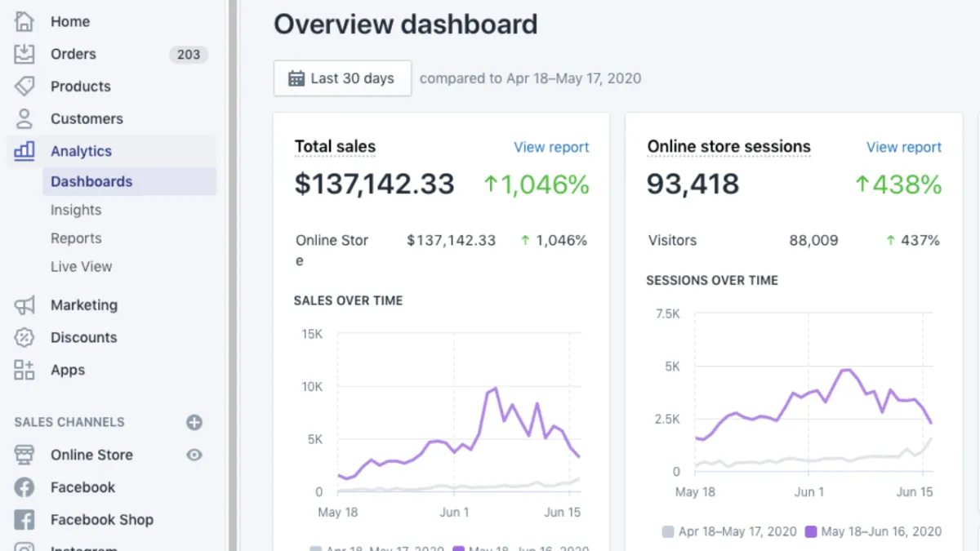Click the gray Apr 18–May 17 sessions legend swatch
The image size is (980, 551).
coord(668,531)
